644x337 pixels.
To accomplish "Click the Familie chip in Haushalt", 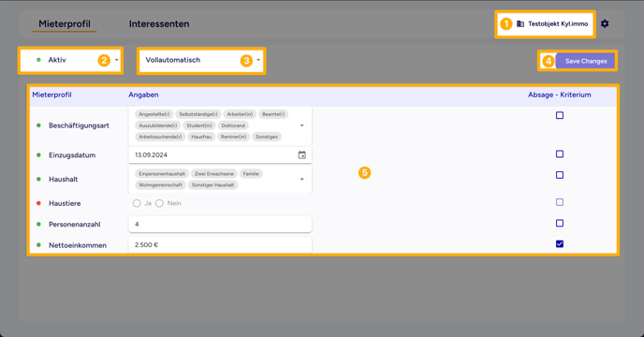I will tap(251, 174).
